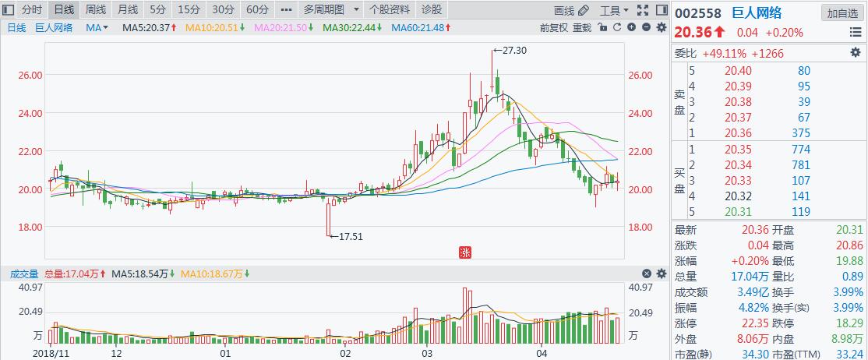The image size is (868, 360).
Task: Click the 加自选 add to watchlist button
Action: point(842,13)
